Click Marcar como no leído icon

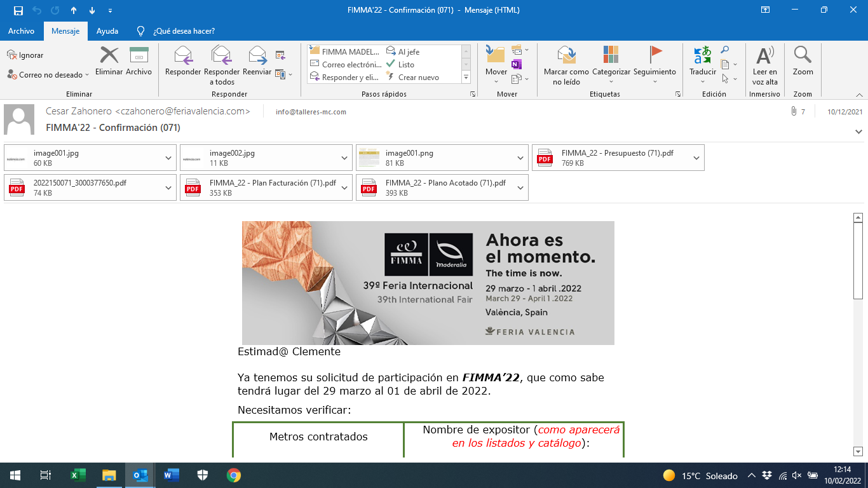566,55
